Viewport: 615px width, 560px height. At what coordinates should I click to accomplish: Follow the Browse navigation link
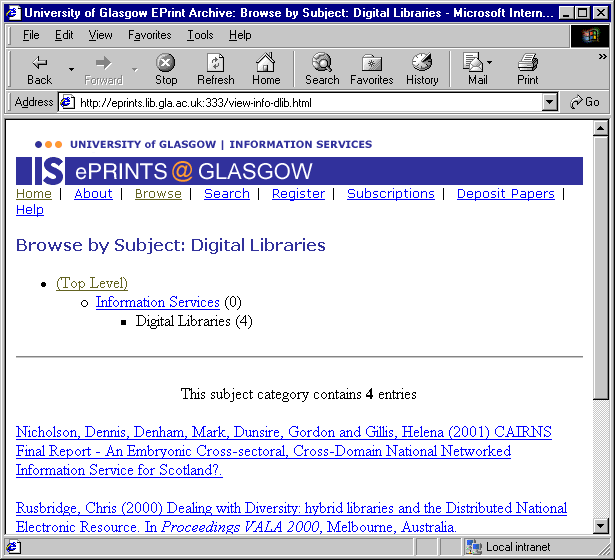click(158, 194)
